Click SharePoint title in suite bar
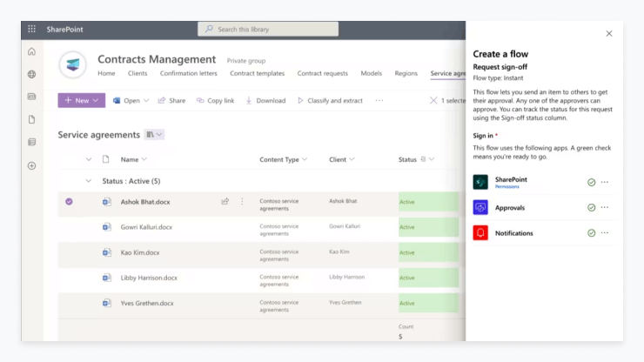 tap(64, 30)
